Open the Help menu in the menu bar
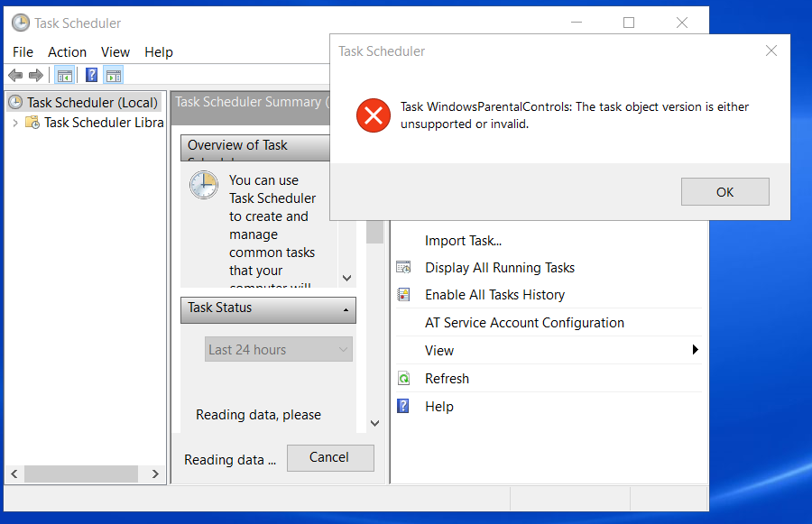Screen dimensions: 812x524 tap(159, 51)
